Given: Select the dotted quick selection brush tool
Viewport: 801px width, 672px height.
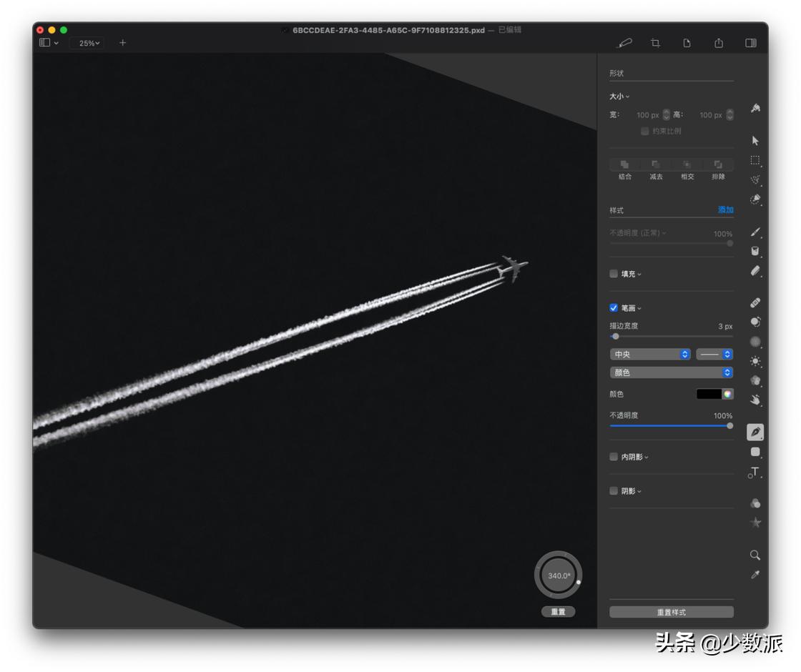Looking at the screenshot, I should (x=755, y=179).
